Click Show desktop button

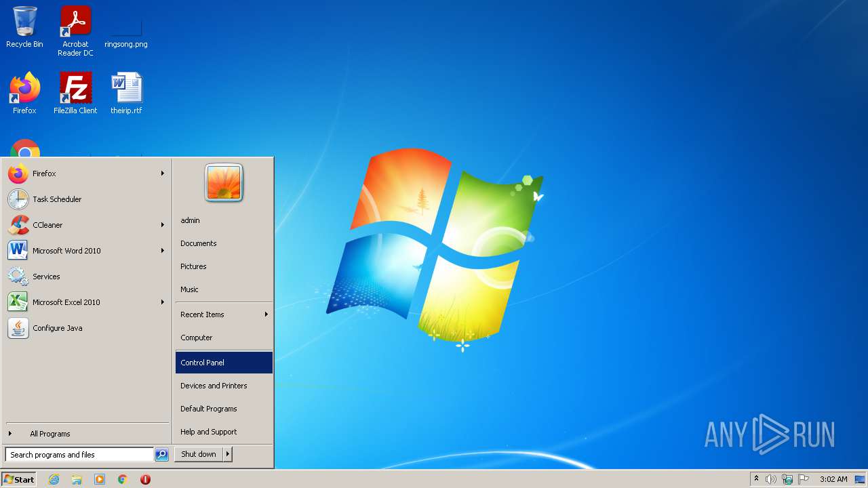(x=860, y=479)
